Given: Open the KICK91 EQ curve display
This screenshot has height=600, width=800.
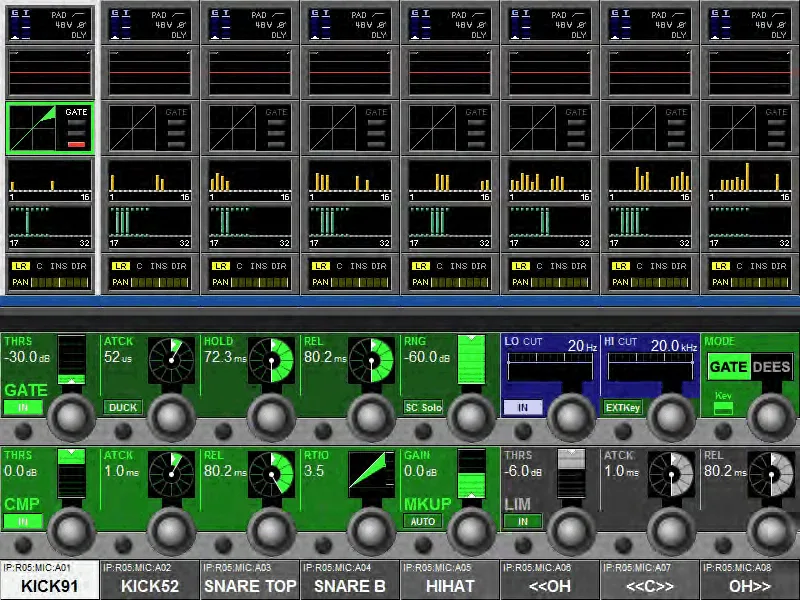Looking at the screenshot, I should 49,72.
